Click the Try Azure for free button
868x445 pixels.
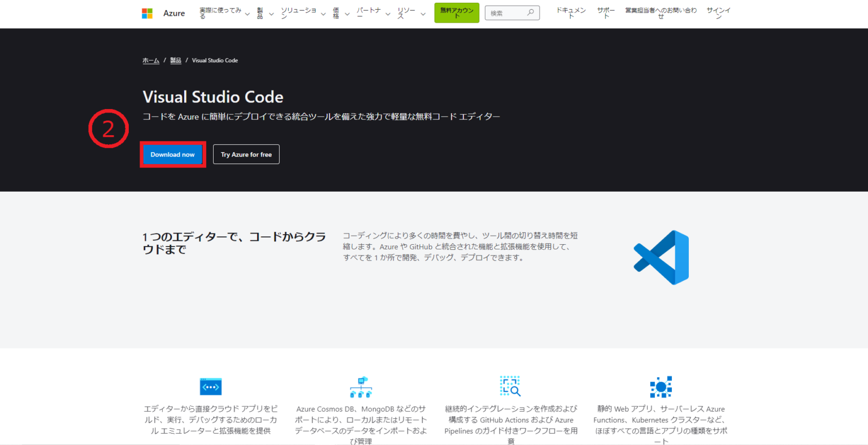[246, 154]
